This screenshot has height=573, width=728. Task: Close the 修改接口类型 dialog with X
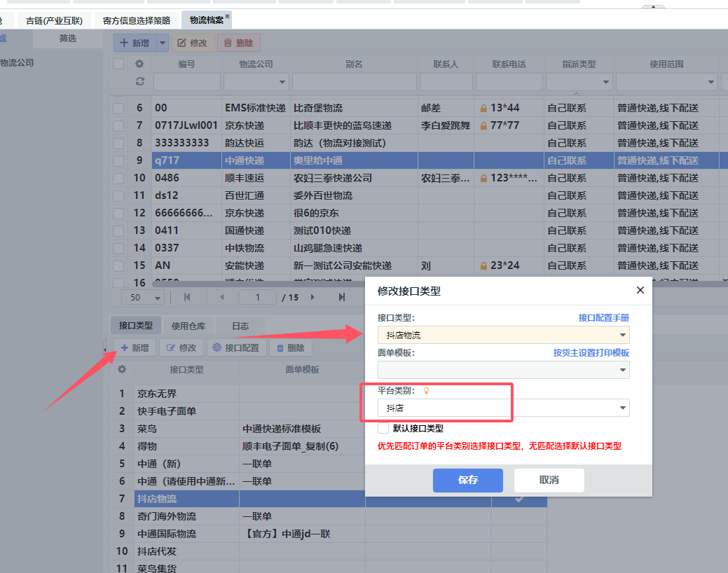click(640, 290)
